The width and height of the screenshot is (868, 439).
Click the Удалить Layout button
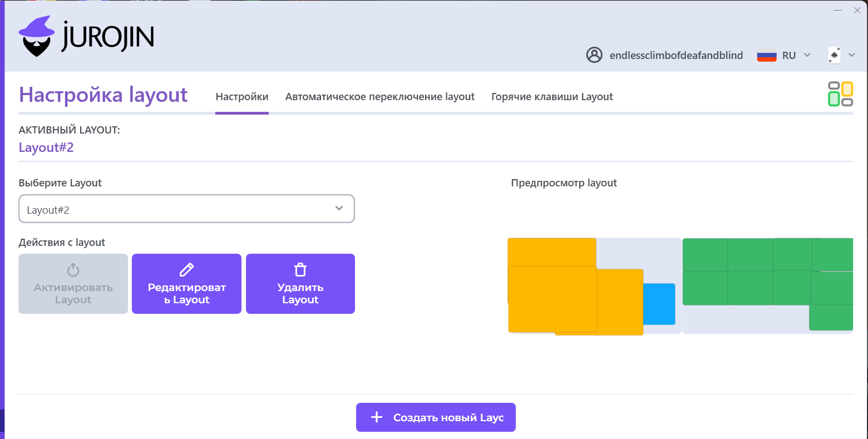click(300, 284)
